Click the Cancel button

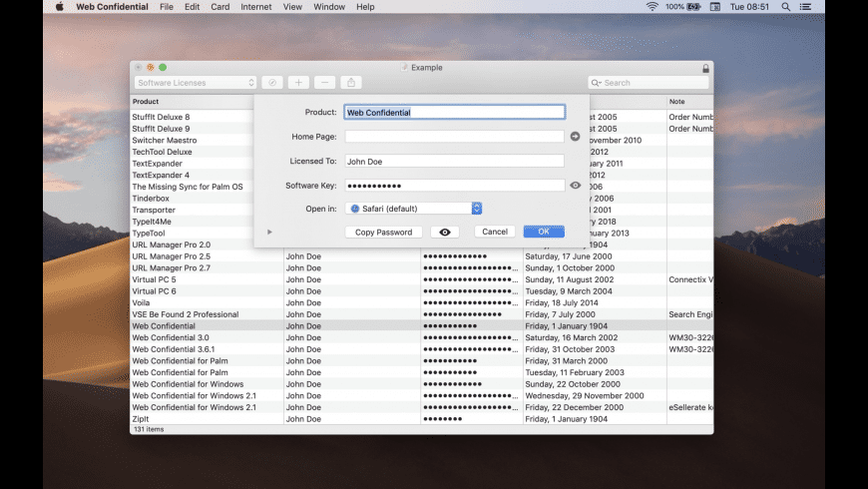click(x=494, y=232)
